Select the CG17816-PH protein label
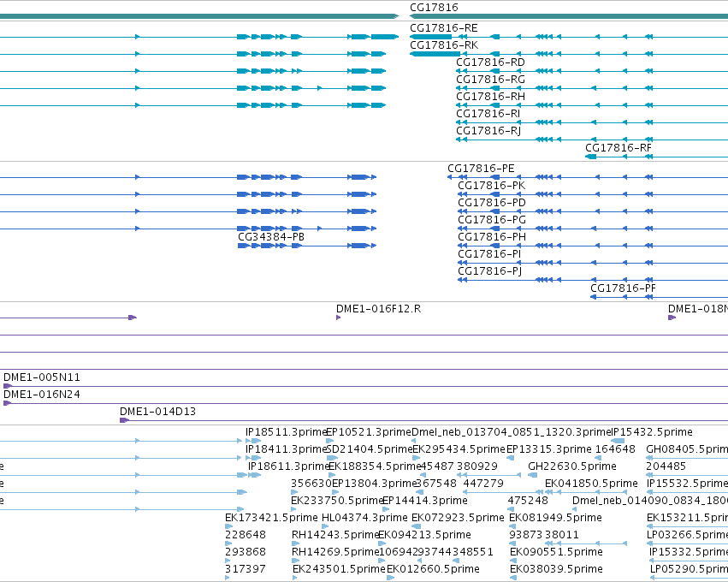 coord(492,237)
